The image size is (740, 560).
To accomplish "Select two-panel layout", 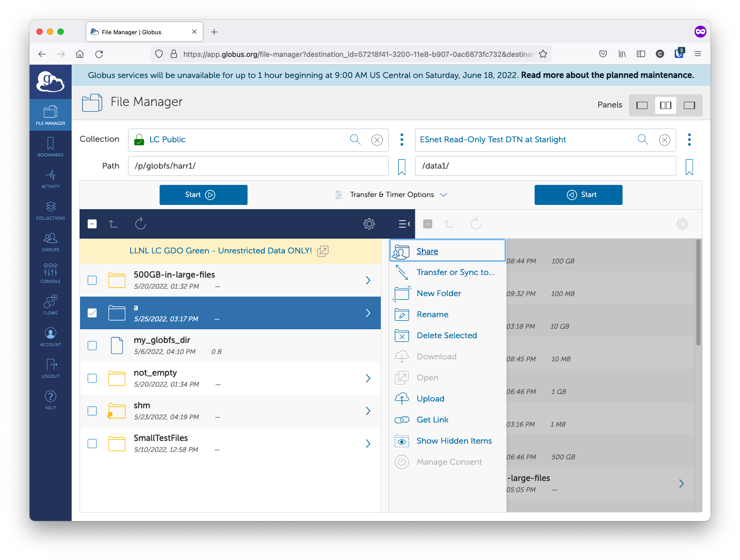I will click(666, 105).
